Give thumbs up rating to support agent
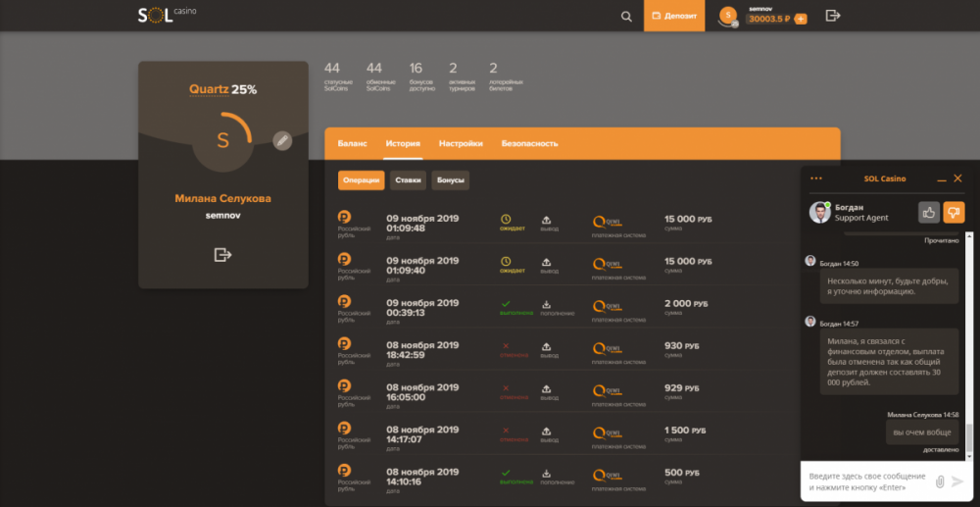The height and width of the screenshot is (507, 980). (928, 212)
